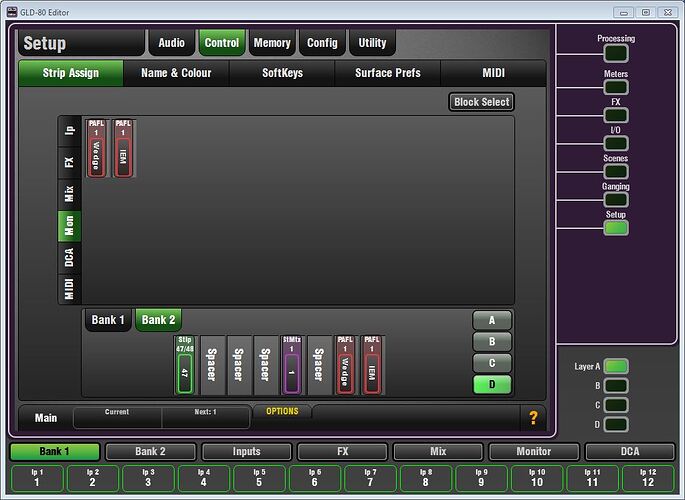
Task: Select the IEM PAFL slot in layer strip row
Action: point(372,365)
